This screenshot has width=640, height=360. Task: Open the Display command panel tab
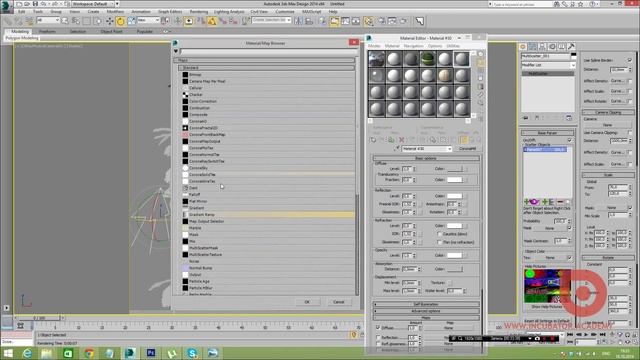pos(562,47)
